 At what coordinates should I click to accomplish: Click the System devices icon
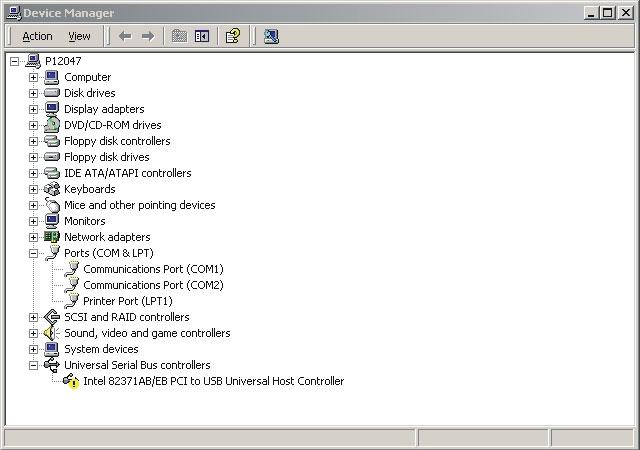tap(51, 349)
